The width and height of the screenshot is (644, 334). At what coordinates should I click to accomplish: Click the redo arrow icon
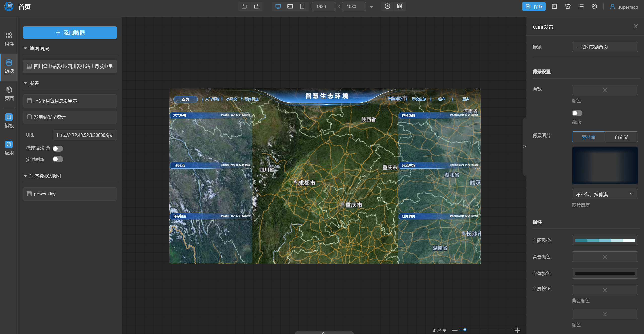tap(256, 6)
